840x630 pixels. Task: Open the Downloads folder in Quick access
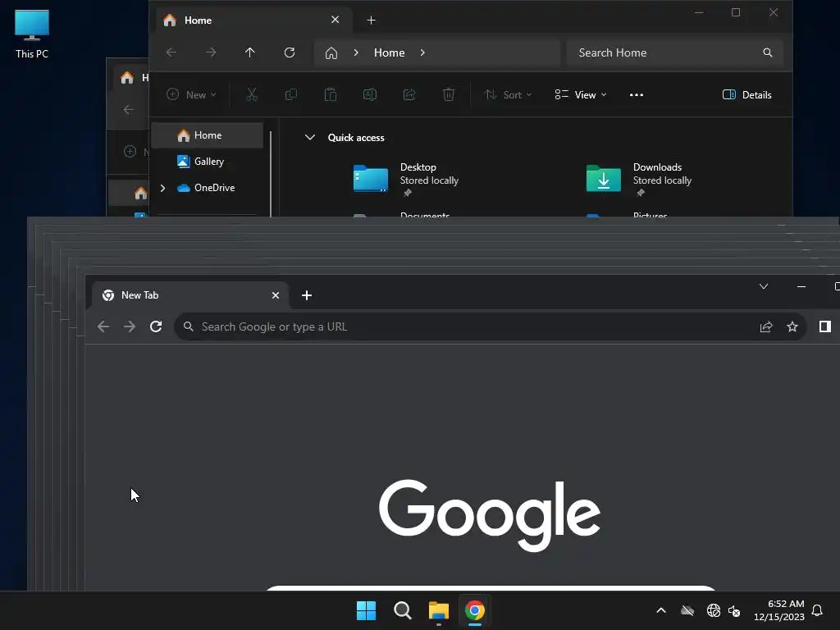coord(640,179)
